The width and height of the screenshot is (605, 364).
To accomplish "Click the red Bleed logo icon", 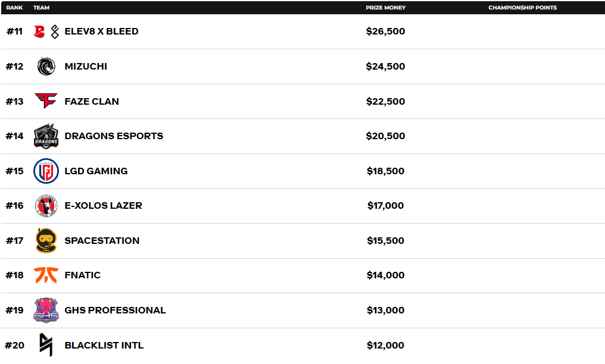I will (x=39, y=32).
